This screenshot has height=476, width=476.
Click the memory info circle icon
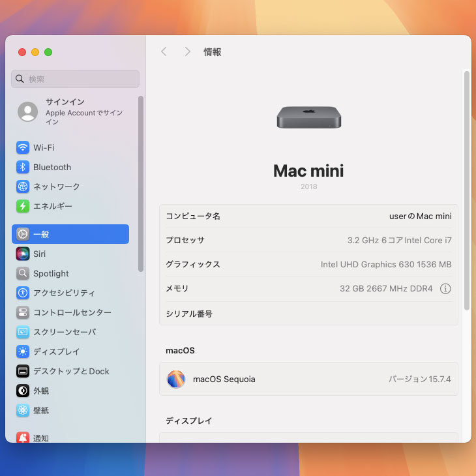point(445,289)
